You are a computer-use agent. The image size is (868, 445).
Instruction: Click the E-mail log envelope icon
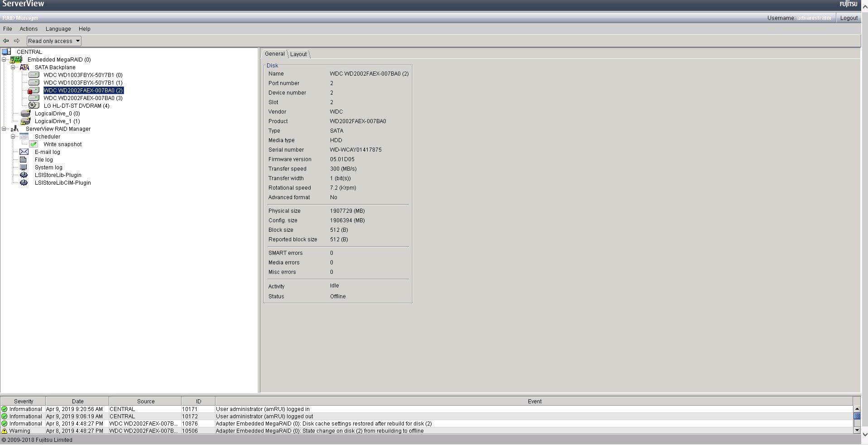tap(24, 152)
